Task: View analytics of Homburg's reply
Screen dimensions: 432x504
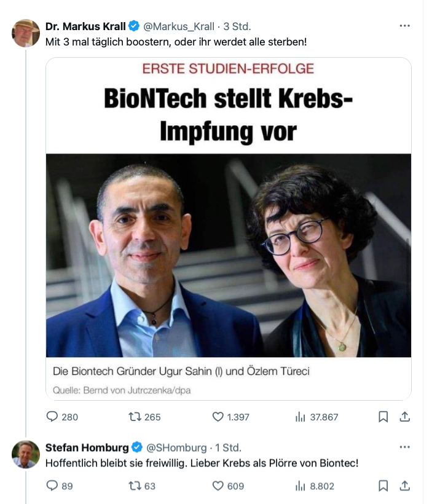Action: coord(300,486)
